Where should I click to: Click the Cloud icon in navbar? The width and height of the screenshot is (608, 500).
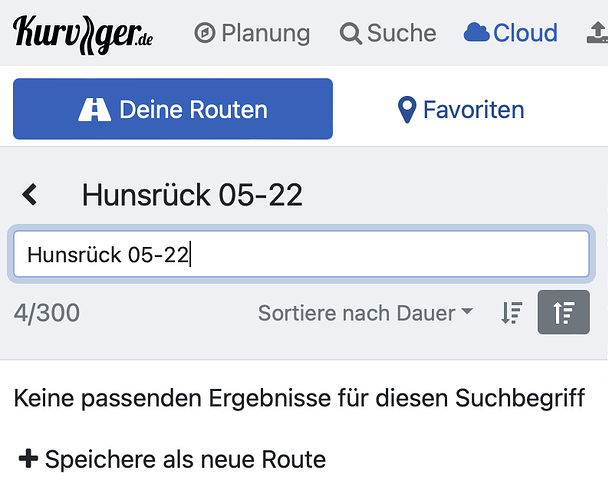pyautogui.click(x=477, y=33)
